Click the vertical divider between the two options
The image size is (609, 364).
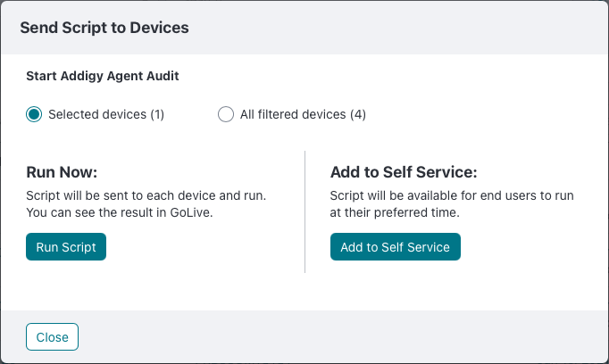[x=304, y=211]
